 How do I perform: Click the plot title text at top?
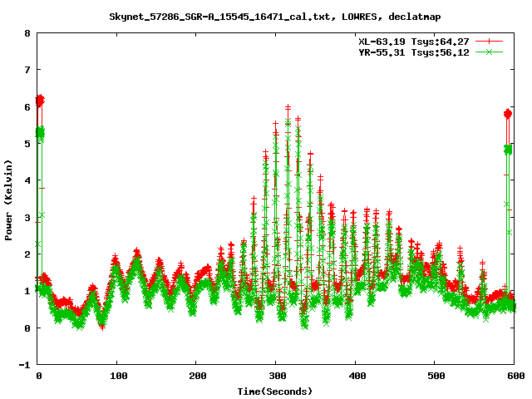275,16
